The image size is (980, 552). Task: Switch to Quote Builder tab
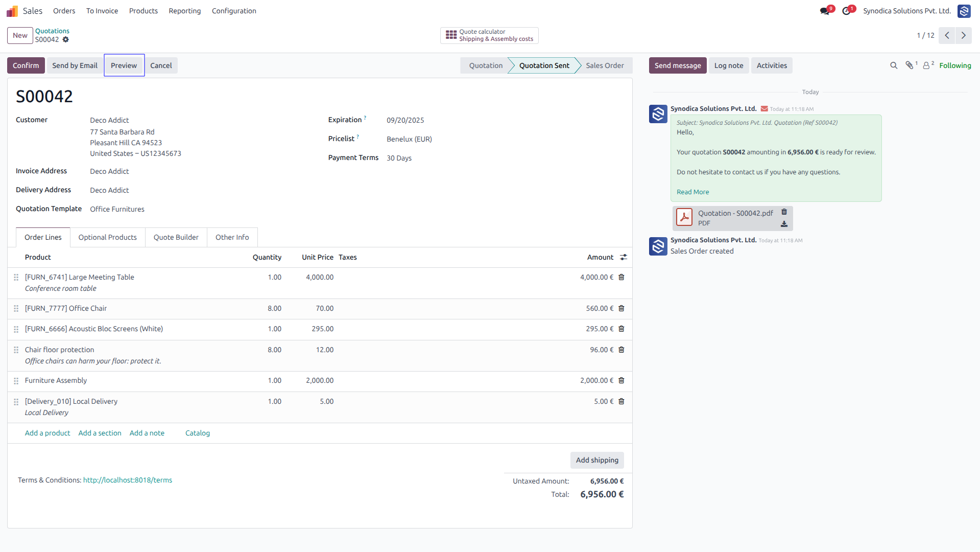[176, 237]
